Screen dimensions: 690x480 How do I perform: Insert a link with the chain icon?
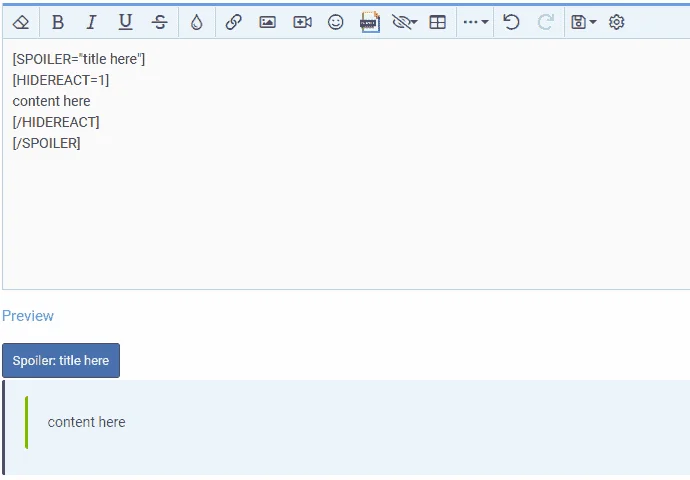[233, 22]
